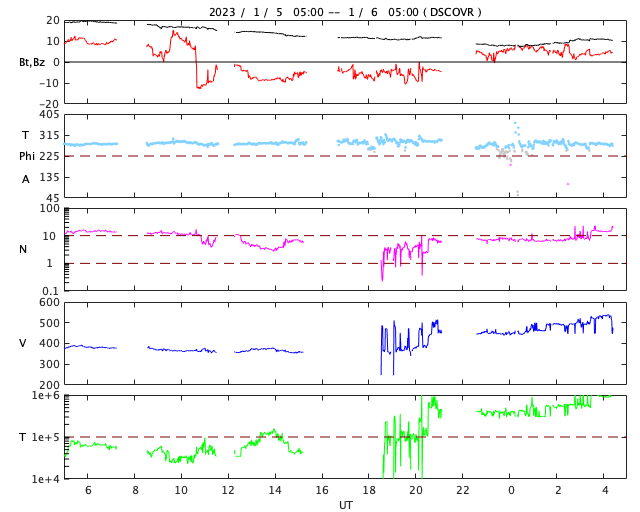
Task: Click the "16" hour label on UT axis
Action: point(322,490)
